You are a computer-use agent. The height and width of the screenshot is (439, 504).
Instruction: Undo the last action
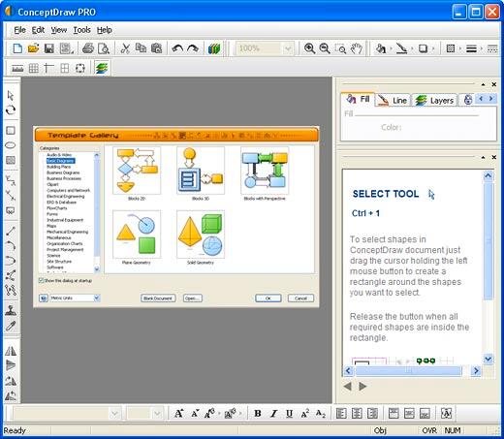[177, 48]
